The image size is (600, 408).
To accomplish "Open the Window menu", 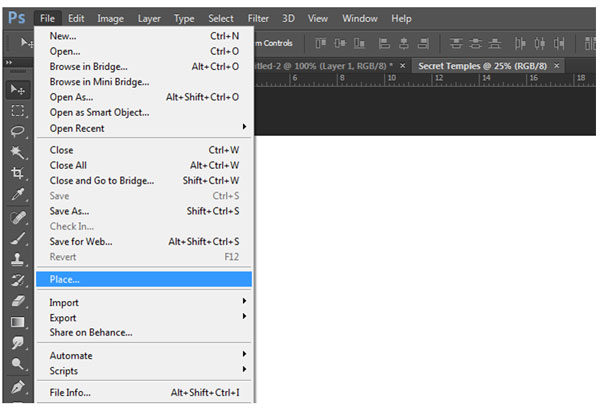I will pos(360,18).
